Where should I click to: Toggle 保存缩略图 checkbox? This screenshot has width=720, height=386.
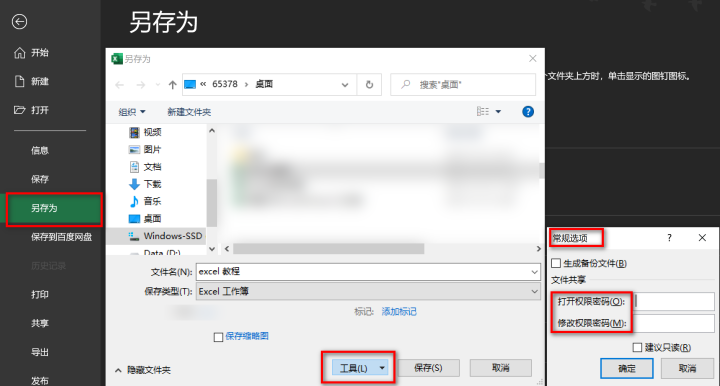pyautogui.click(x=219, y=337)
